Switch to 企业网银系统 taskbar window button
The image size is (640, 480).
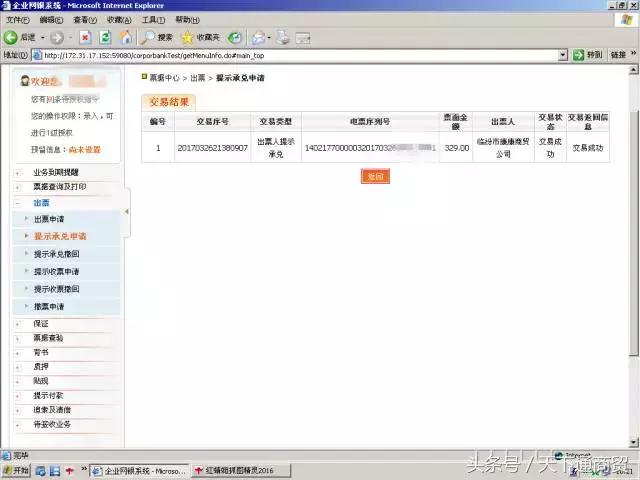(x=139, y=471)
